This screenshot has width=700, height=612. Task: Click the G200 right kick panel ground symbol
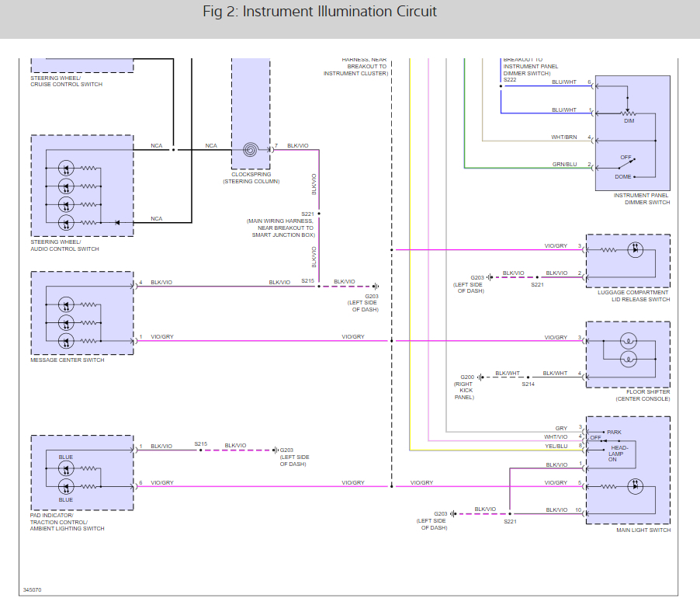[480, 377]
